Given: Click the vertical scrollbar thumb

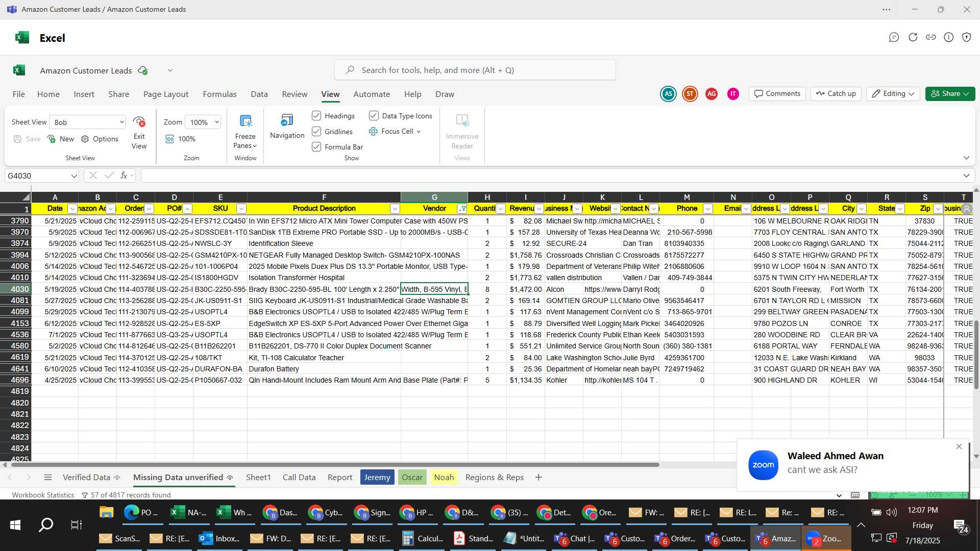Looking at the screenshot, I should [976, 355].
